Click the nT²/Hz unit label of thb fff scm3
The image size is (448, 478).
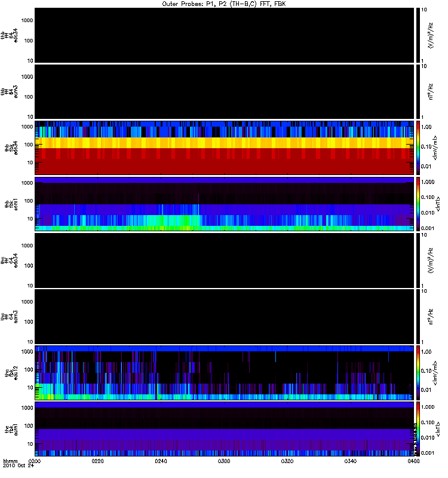coord(431,92)
